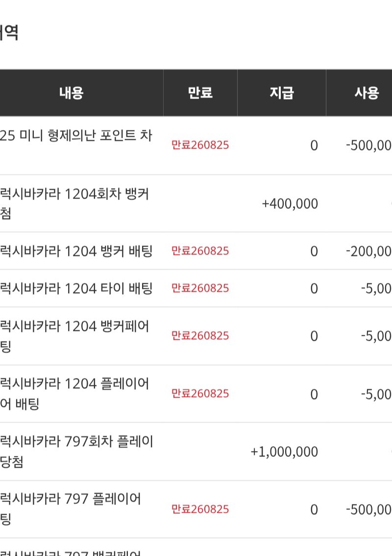The width and height of the screenshot is (392, 556).
Task: Click the +1,000,000 payout amount
Action: point(284,452)
